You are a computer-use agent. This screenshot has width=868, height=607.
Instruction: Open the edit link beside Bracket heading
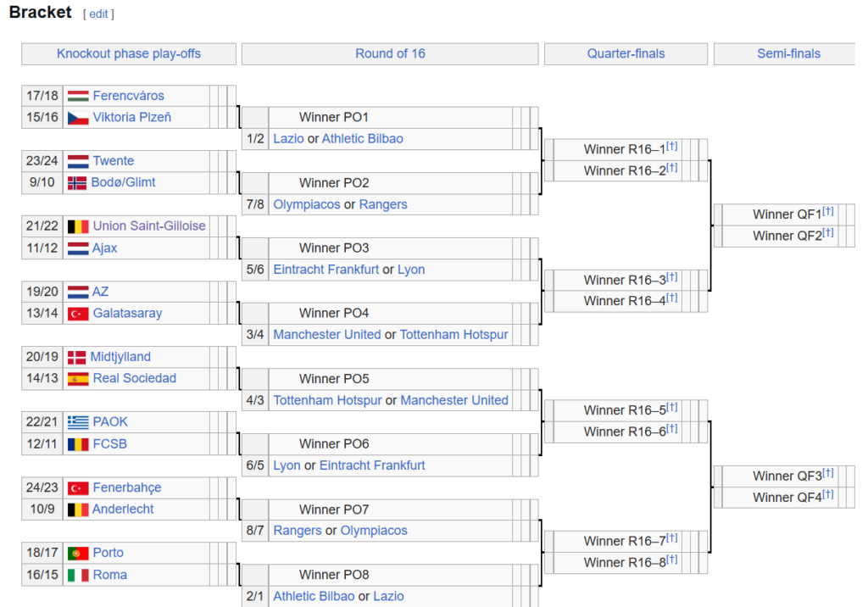[x=98, y=14]
